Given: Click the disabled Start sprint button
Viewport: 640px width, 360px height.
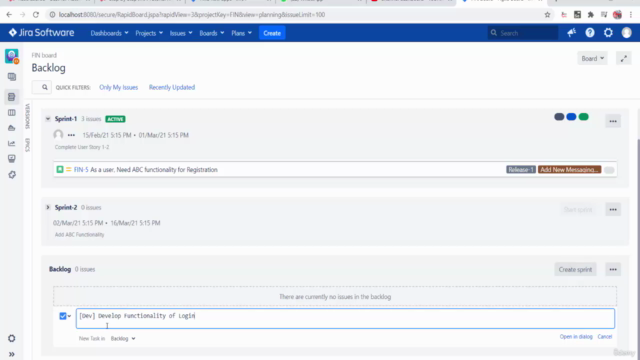Looking at the screenshot, I should click(578, 209).
